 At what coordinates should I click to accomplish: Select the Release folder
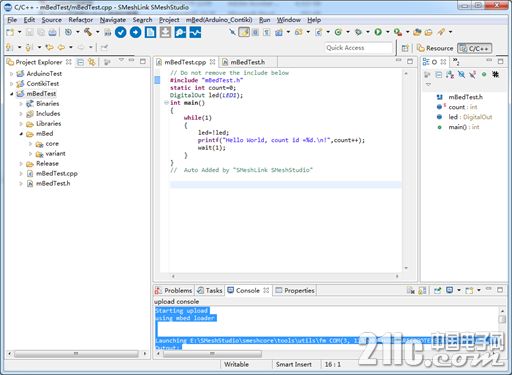tap(47, 163)
